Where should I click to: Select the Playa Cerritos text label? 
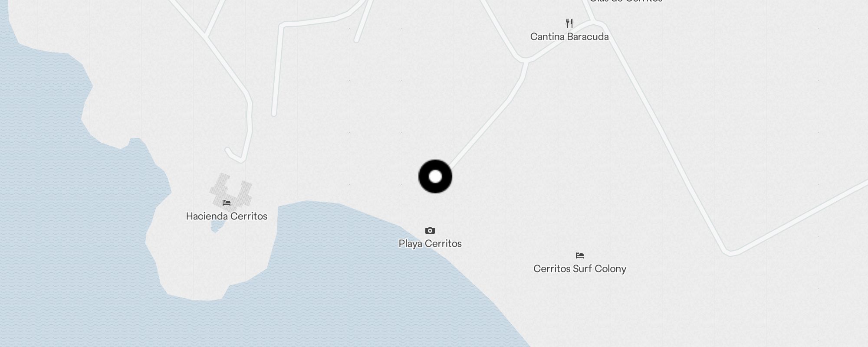(430, 244)
